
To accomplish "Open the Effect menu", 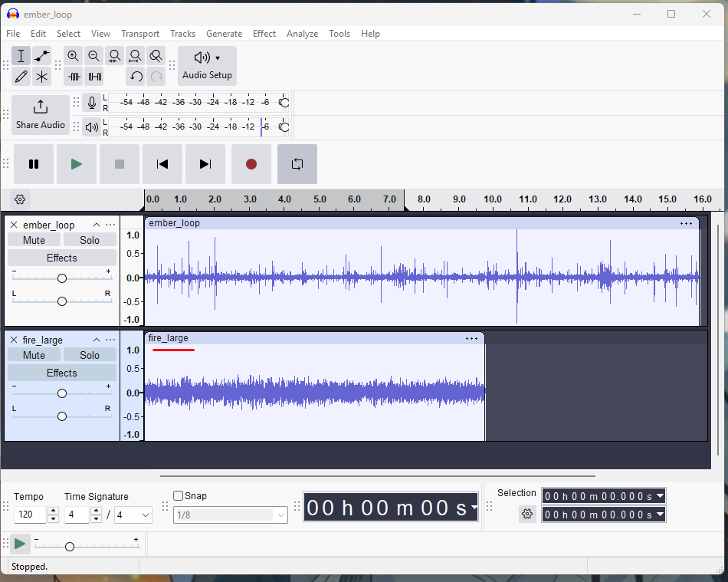I will [264, 34].
